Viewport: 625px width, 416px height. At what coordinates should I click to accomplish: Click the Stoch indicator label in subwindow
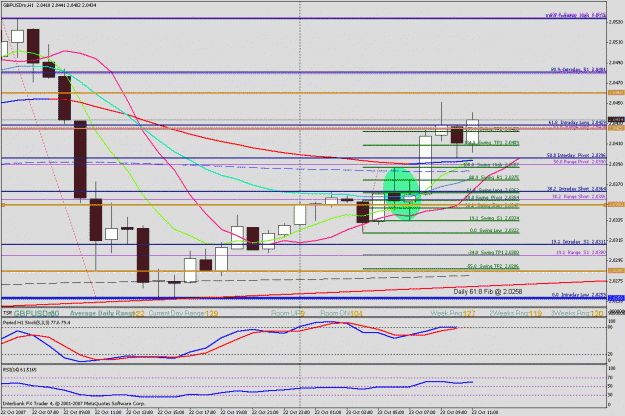click(37, 322)
